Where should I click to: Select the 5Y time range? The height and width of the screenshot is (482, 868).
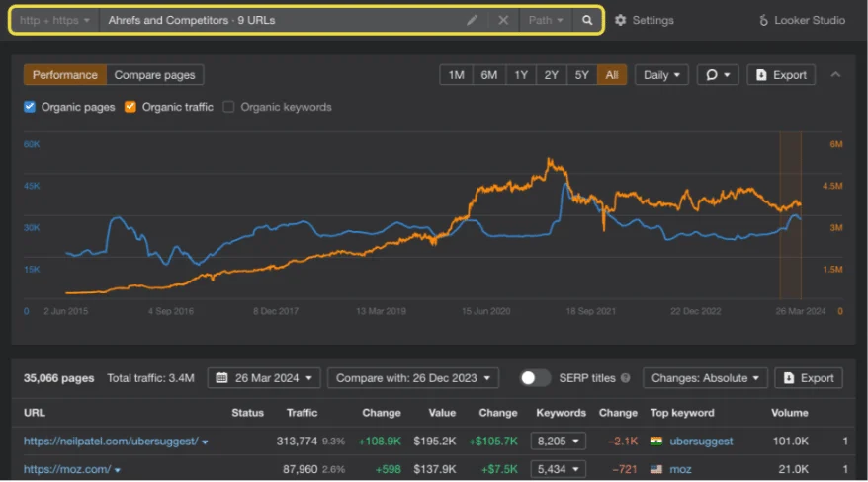click(x=582, y=75)
